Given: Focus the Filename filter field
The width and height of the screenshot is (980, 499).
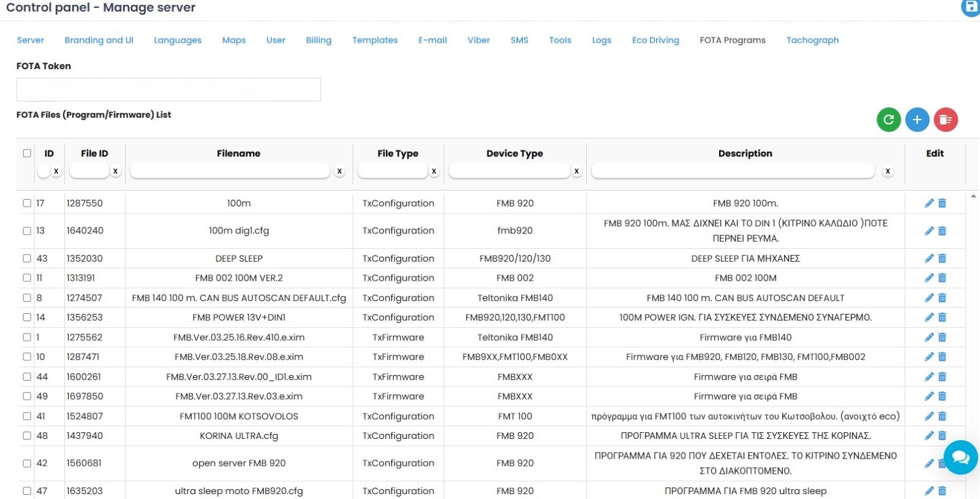Looking at the screenshot, I should tap(230, 170).
